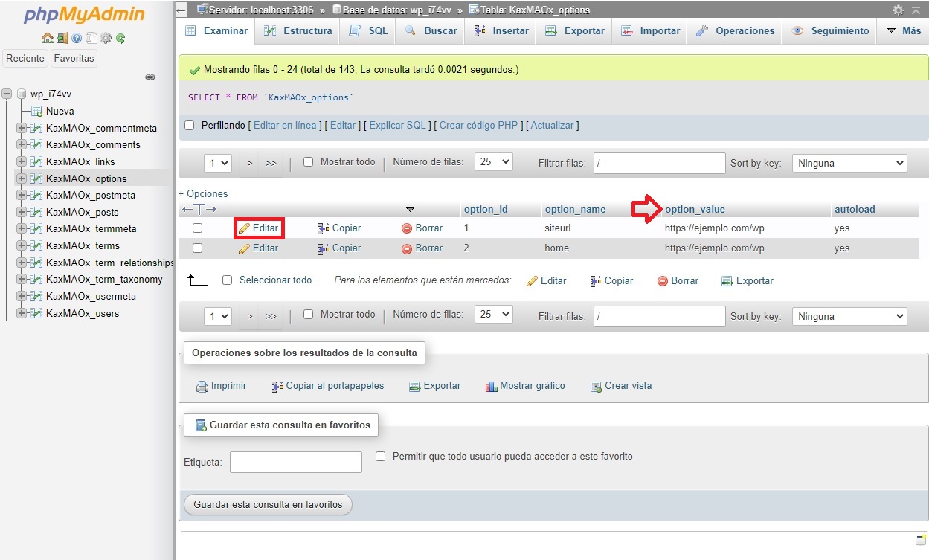Tick the checkbox for the siteurl row

click(198, 228)
